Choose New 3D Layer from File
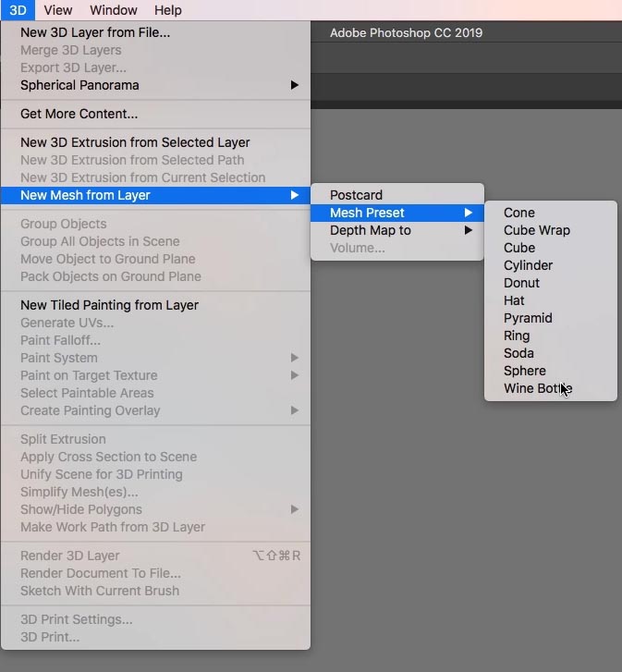 tap(155, 32)
